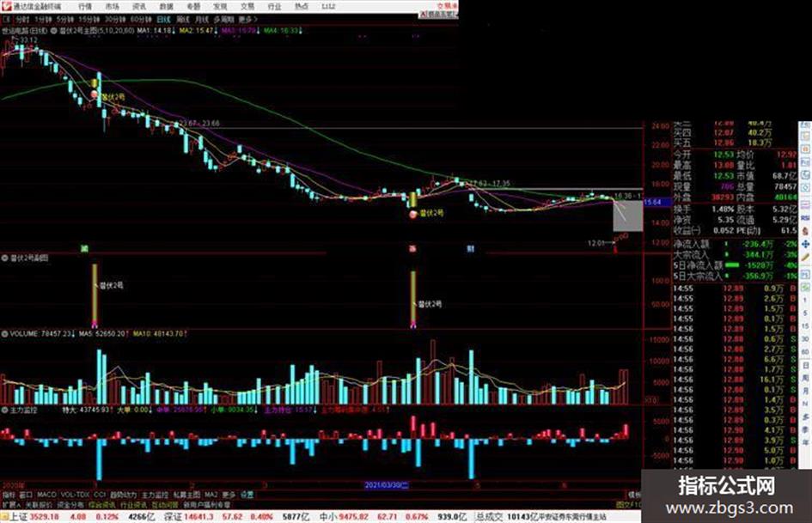This screenshot has height=523, width=812.
Task: Click the blue cross move icon in sidebar
Action: [805, 244]
